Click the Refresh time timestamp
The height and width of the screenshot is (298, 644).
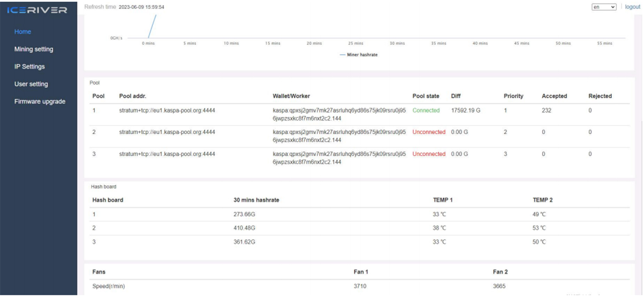[x=141, y=7]
